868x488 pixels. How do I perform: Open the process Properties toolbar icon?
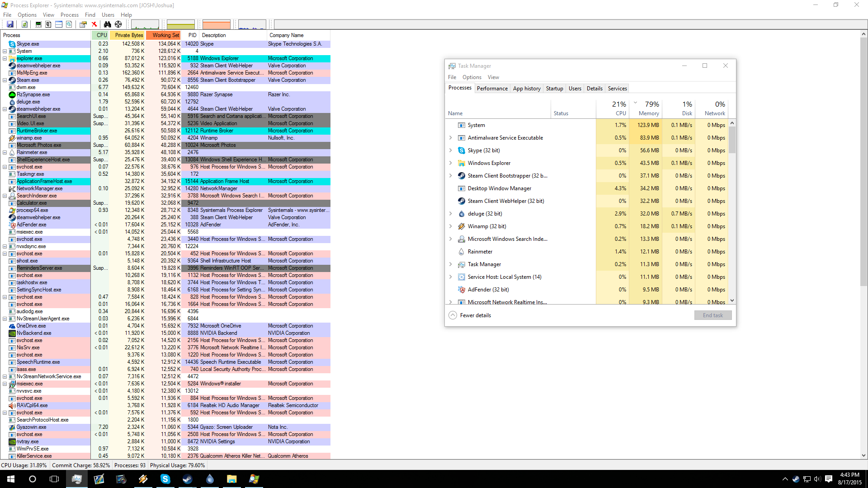coord(83,24)
